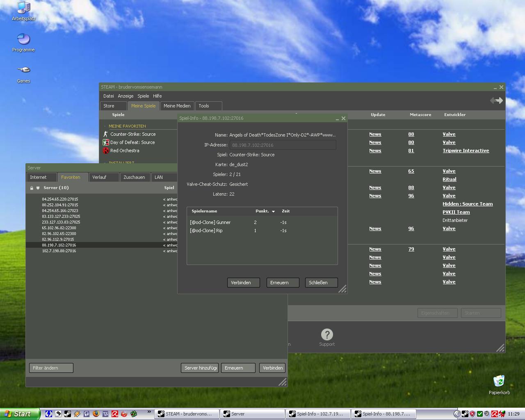
Task: Click Erneuern in Server window
Action: pos(238,368)
